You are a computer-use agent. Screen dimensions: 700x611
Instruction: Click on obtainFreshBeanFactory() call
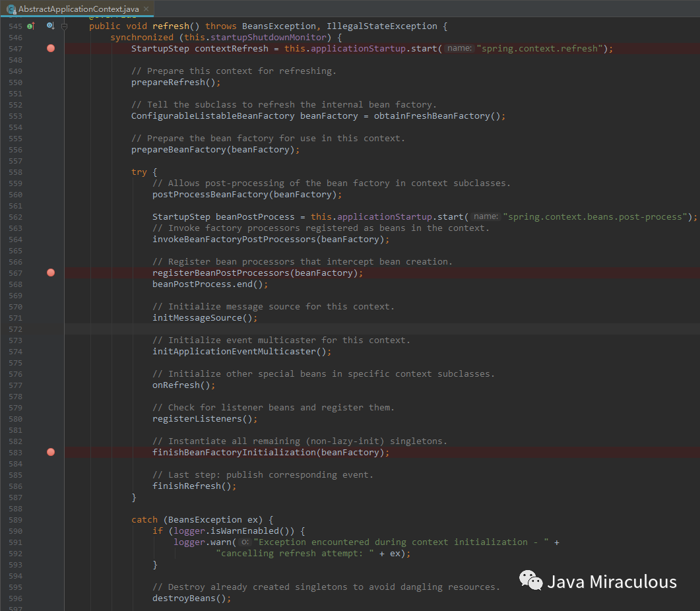click(x=437, y=115)
